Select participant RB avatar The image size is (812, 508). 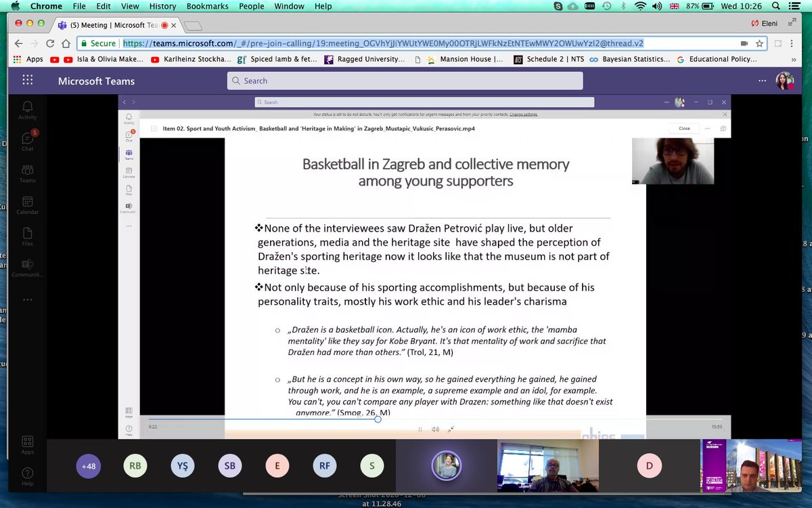(x=135, y=466)
